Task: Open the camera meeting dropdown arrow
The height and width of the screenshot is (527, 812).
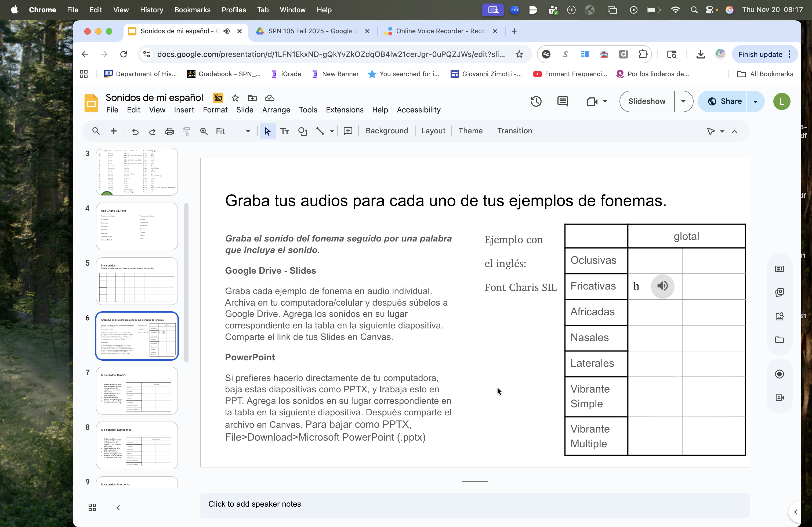Action: coord(605,101)
